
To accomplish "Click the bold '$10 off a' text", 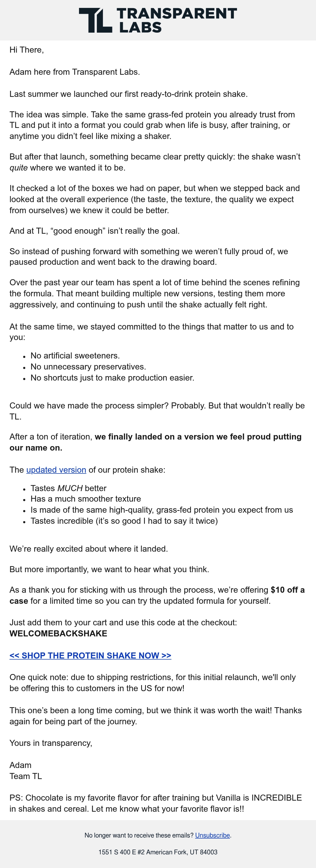I will 288,590.
